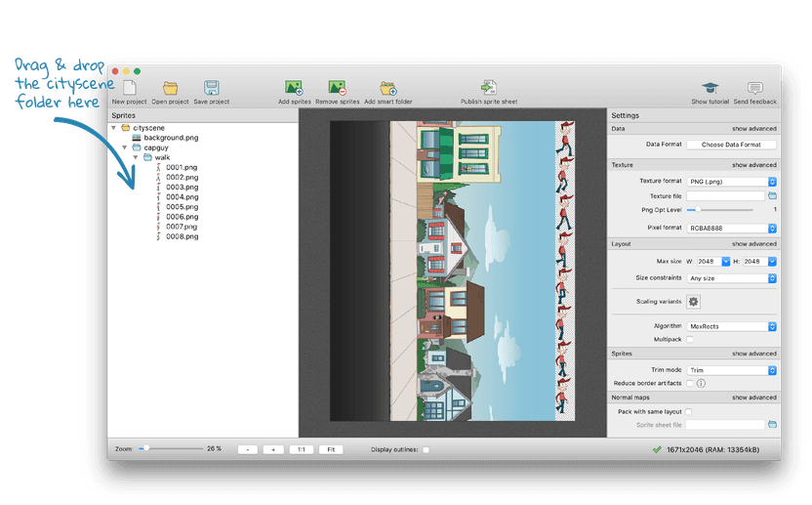Enable Pack with same layout checkbox
This screenshot has height=505, width=812.
pos(689,411)
